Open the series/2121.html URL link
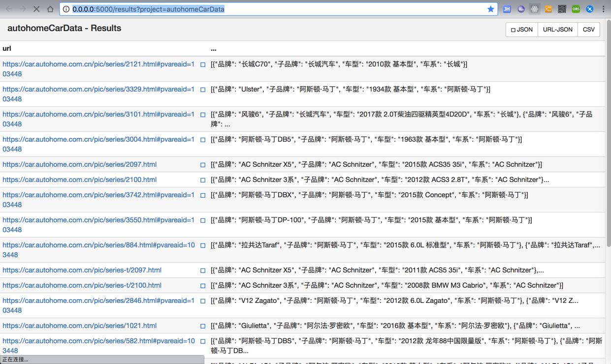The width and height of the screenshot is (611, 364). [x=98, y=69]
